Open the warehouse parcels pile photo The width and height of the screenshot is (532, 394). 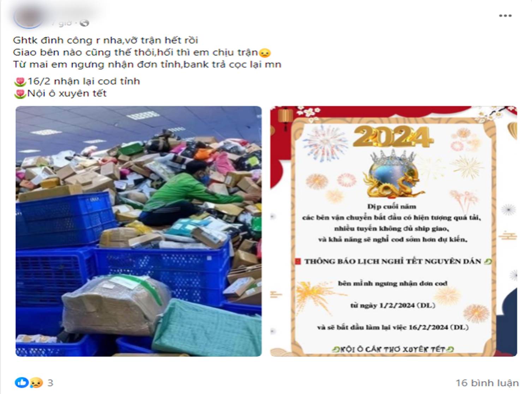point(139,231)
